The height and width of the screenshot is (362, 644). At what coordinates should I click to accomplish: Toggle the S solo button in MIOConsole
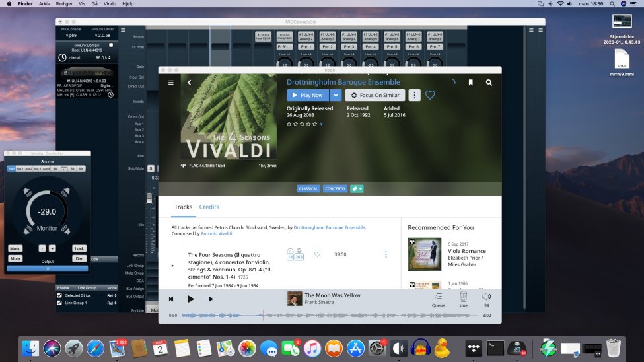pos(151,168)
